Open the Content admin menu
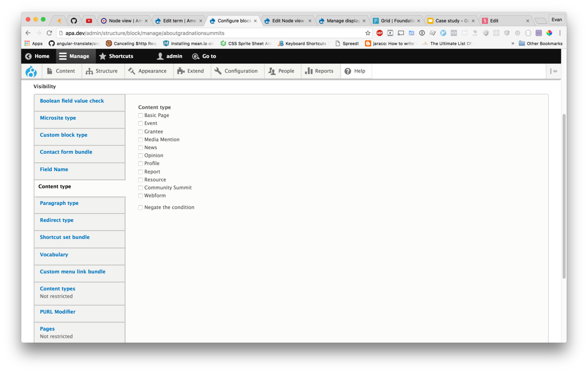588x373 pixels. pos(61,71)
